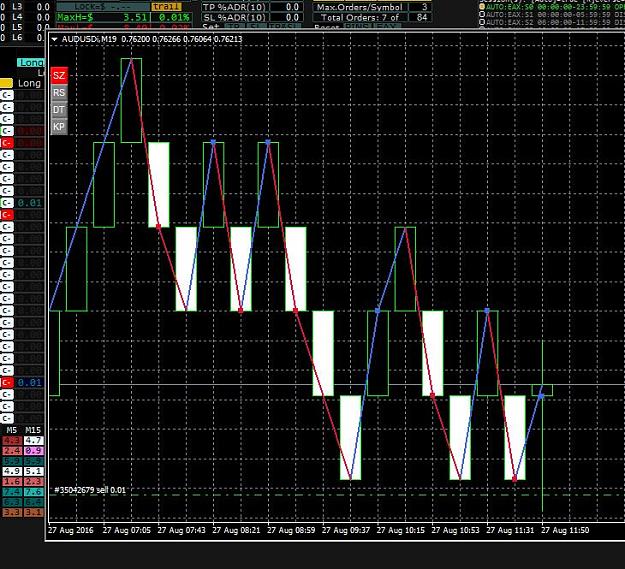The image size is (625, 569).
Task: Click the cyan Long label
Action: tap(31, 63)
